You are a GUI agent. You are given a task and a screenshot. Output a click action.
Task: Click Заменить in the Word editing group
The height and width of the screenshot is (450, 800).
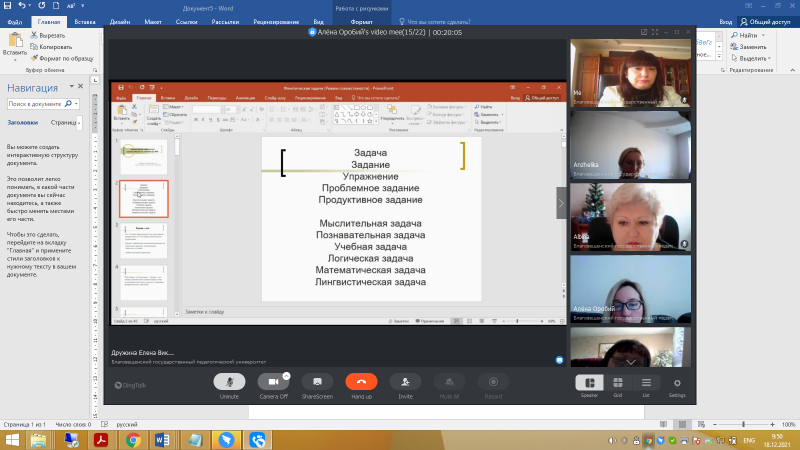point(750,46)
